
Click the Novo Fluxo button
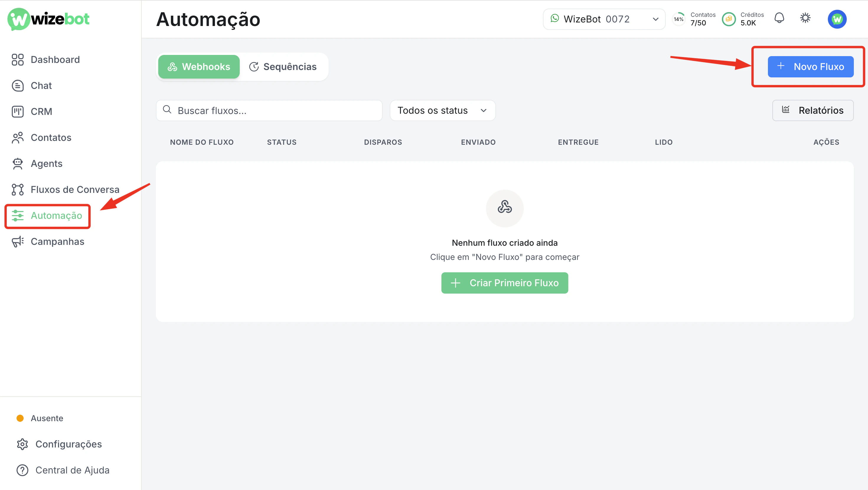click(x=811, y=66)
